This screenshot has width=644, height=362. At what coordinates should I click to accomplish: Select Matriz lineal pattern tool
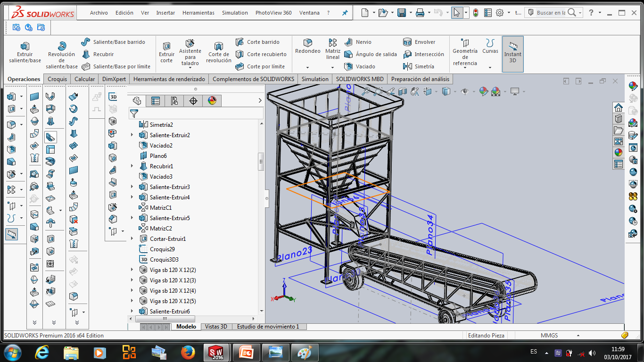(333, 49)
